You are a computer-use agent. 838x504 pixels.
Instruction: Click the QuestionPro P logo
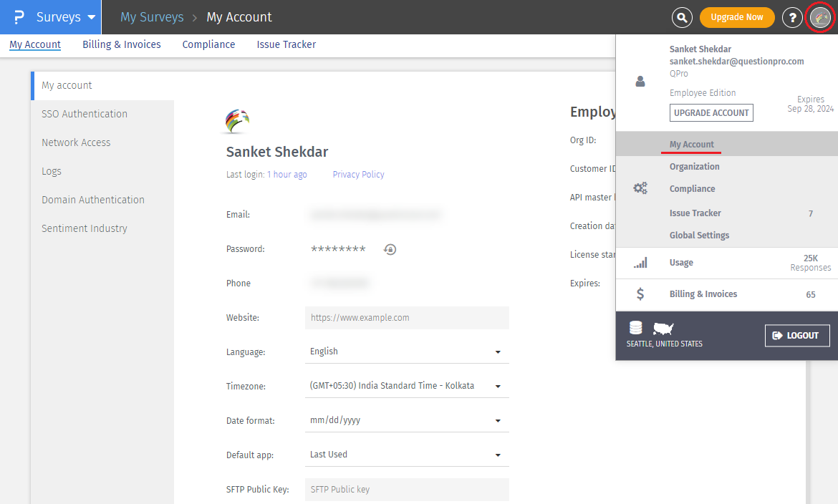(x=19, y=17)
